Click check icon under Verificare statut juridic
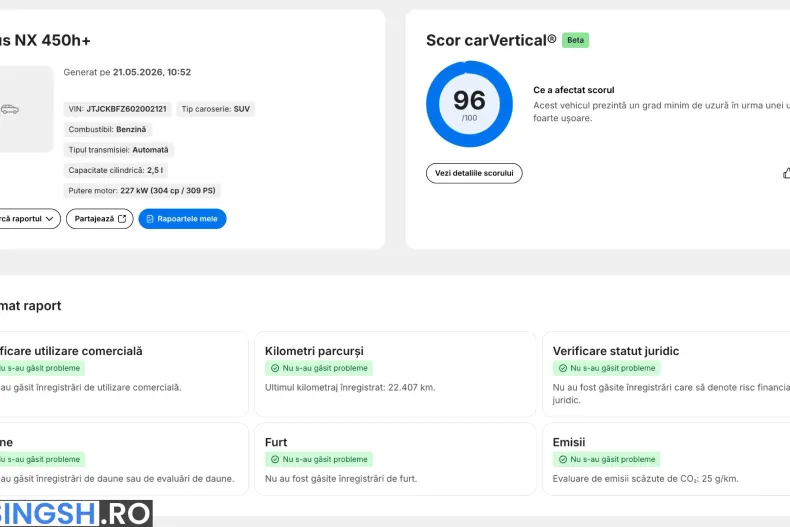790x527 pixels. [x=563, y=368]
